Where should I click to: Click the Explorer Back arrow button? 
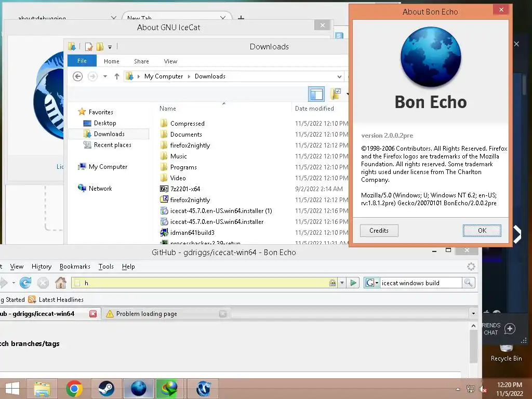click(78, 76)
